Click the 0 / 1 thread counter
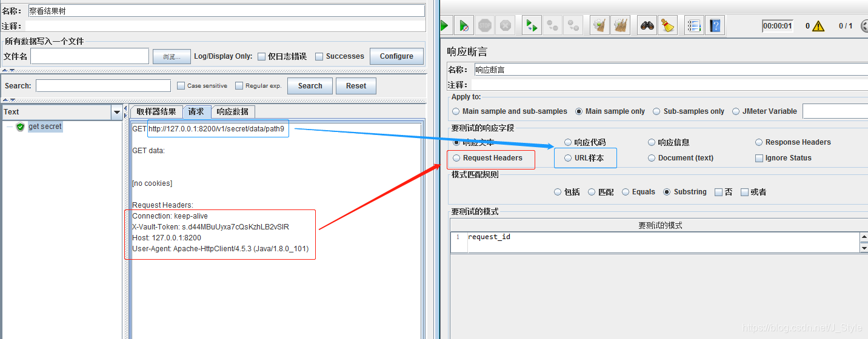The image size is (868, 339). pyautogui.click(x=846, y=26)
